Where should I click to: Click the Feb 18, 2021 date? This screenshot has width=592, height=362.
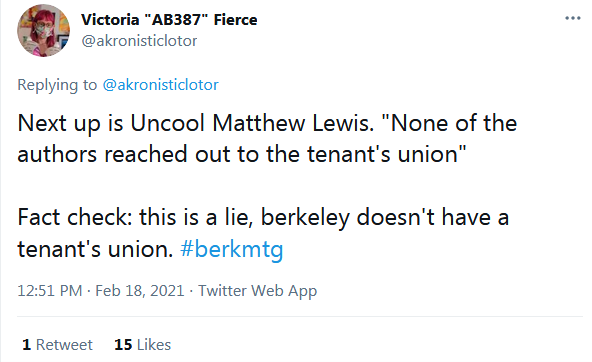click(140, 291)
